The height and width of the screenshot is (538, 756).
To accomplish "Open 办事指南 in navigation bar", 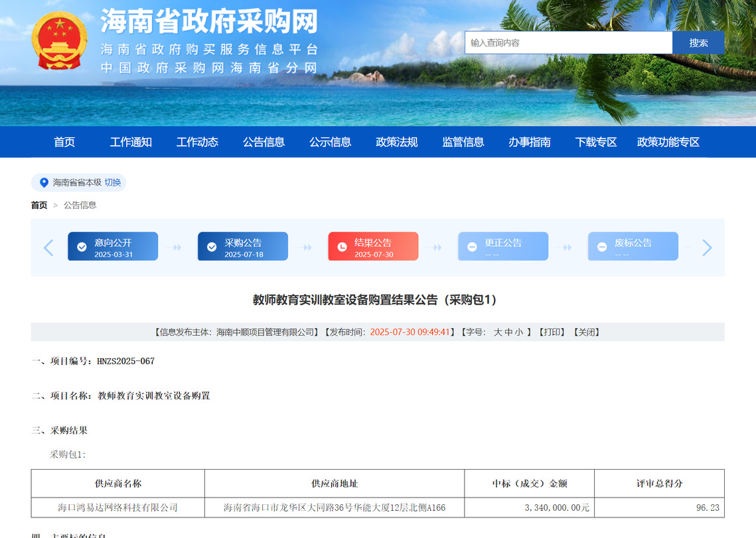I will pyautogui.click(x=529, y=142).
